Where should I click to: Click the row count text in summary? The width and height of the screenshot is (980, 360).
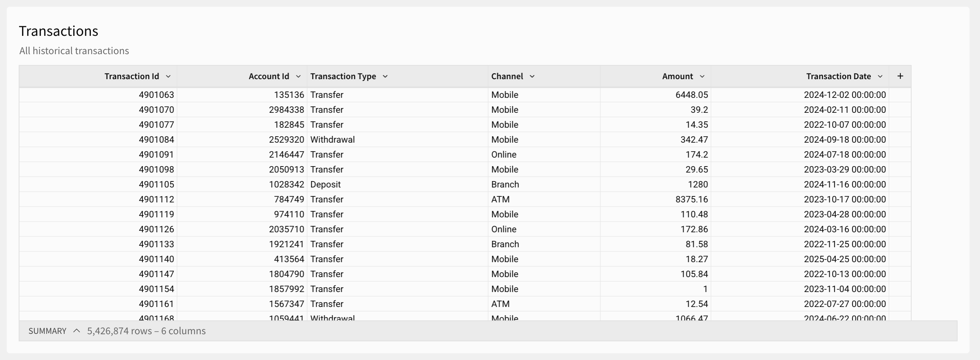[146, 331]
